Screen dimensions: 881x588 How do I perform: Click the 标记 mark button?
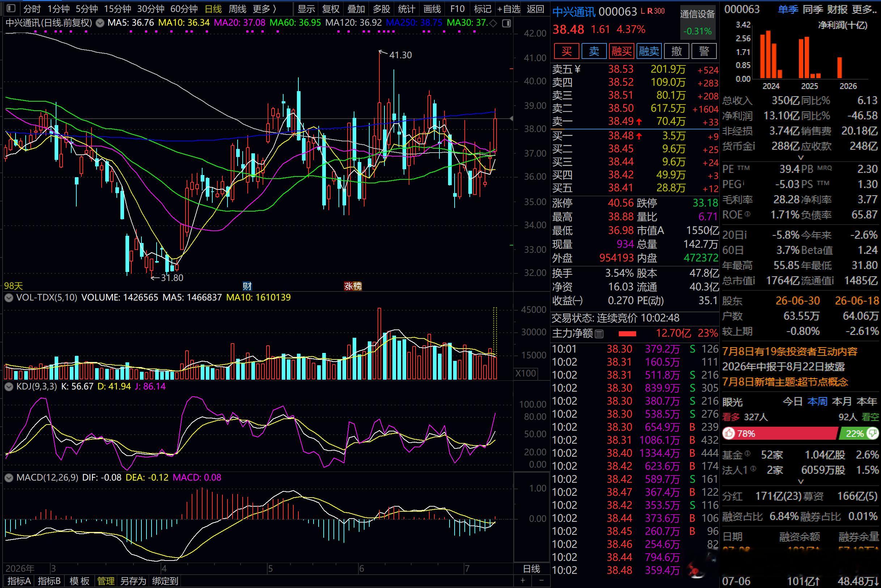pos(482,9)
